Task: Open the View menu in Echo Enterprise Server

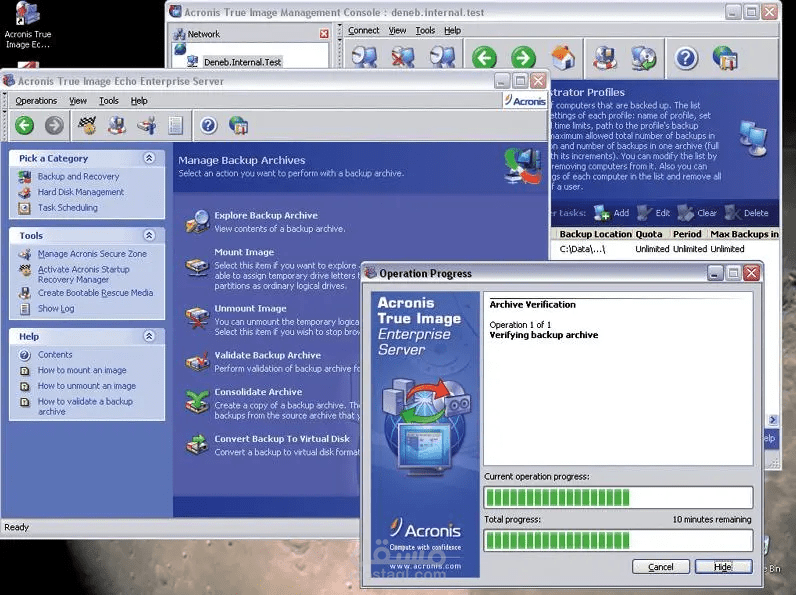Action: coord(78,101)
